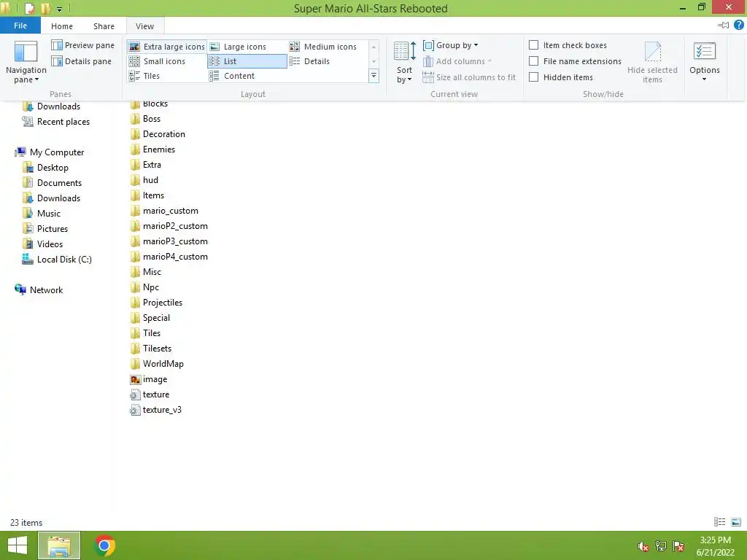Open the network tray icon
Image resolution: width=747 pixels, height=560 pixels.
point(661,546)
